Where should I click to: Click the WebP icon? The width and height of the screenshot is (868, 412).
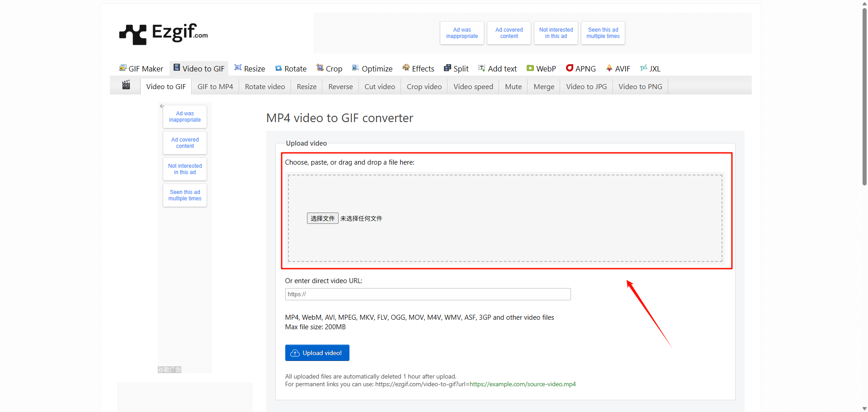point(530,68)
